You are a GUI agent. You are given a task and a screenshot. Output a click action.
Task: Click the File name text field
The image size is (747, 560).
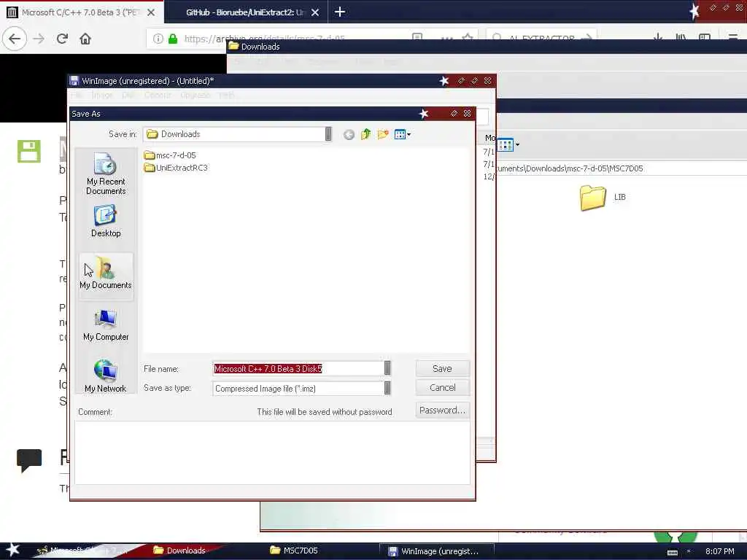298,368
